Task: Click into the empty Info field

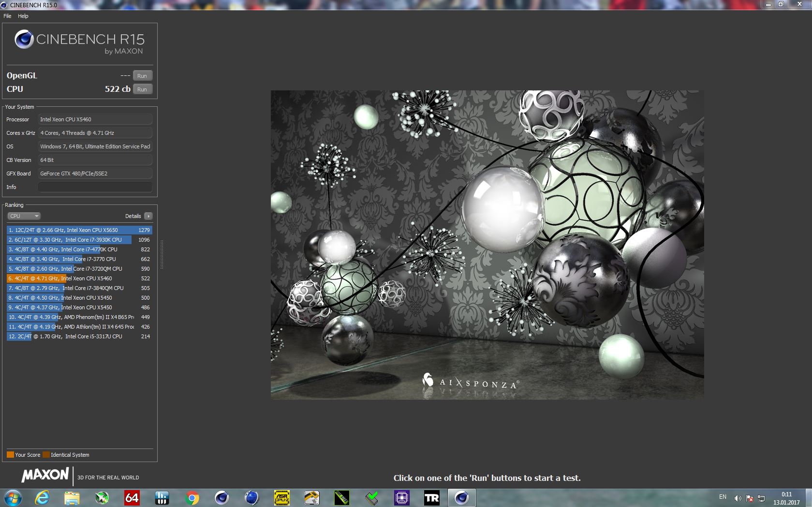Action: [x=95, y=187]
